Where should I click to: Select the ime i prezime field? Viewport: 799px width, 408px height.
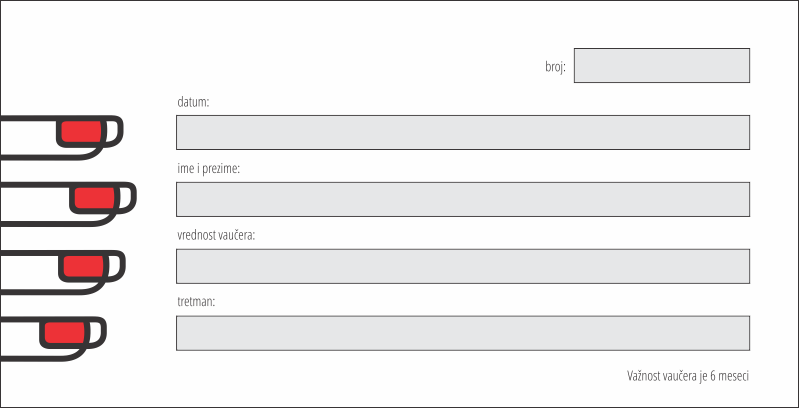(463, 199)
